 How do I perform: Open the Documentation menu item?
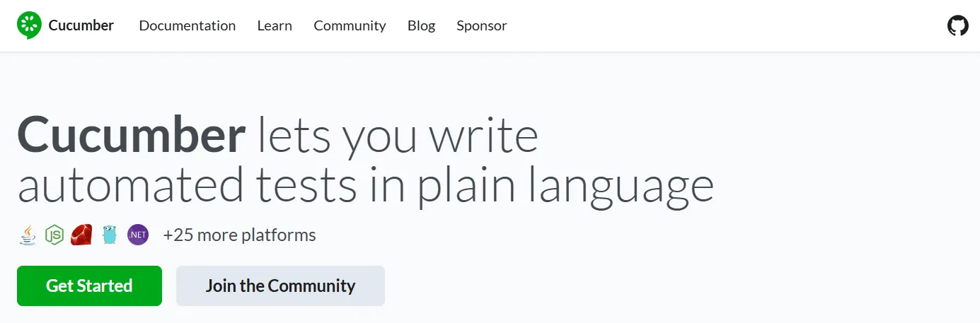(187, 26)
